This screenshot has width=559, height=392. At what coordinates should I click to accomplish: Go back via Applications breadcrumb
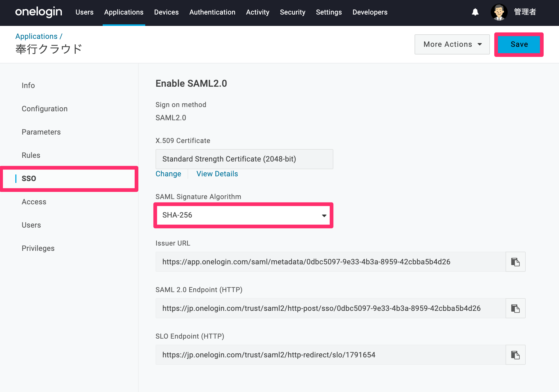tap(36, 36)
